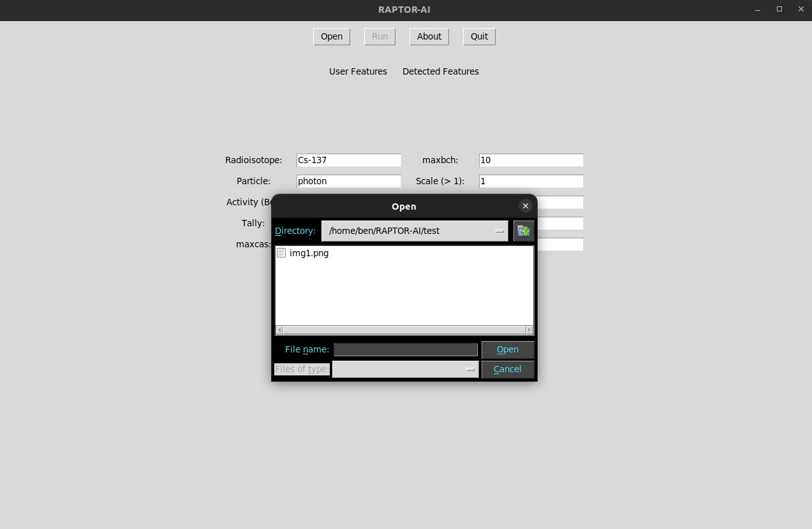Click the Particle field containing photon

pyautogui.click(x=348, y=181)
